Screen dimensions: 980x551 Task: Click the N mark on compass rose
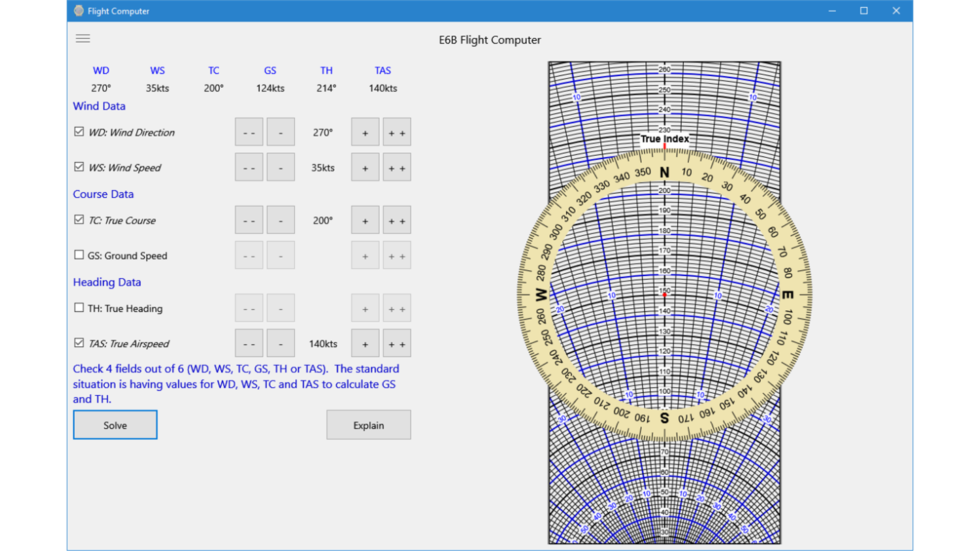click(665, 173)
